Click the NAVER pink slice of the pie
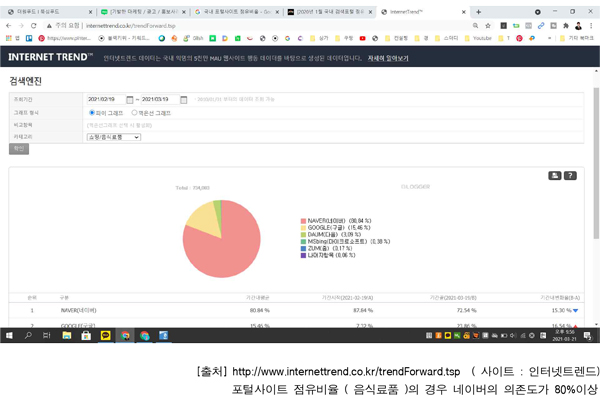Viewport: 600px width, 404px height. [226, 252]
